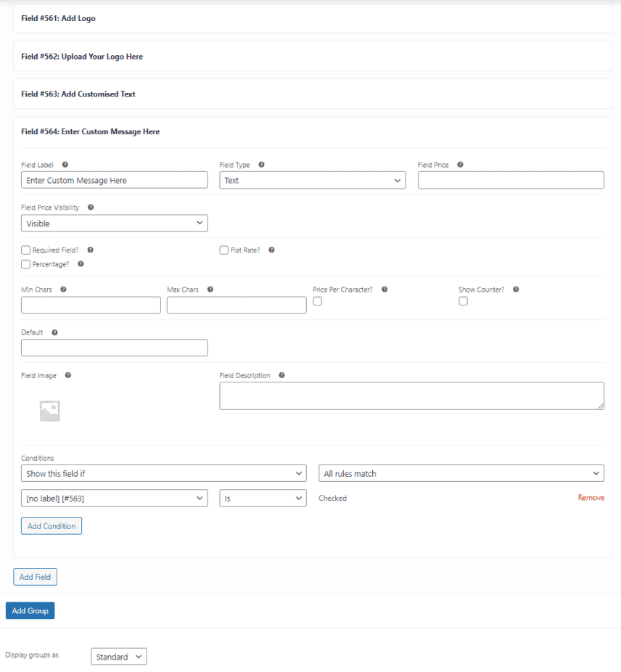This screenshot has width=621, height=672.
Task: Open the All rules match dropdown
Action: [461, 472]
